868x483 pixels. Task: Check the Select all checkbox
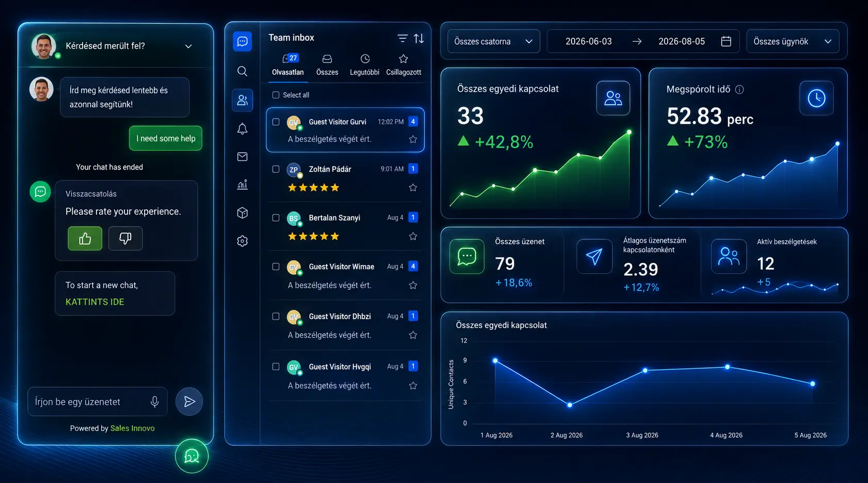[x=276, y=95]
